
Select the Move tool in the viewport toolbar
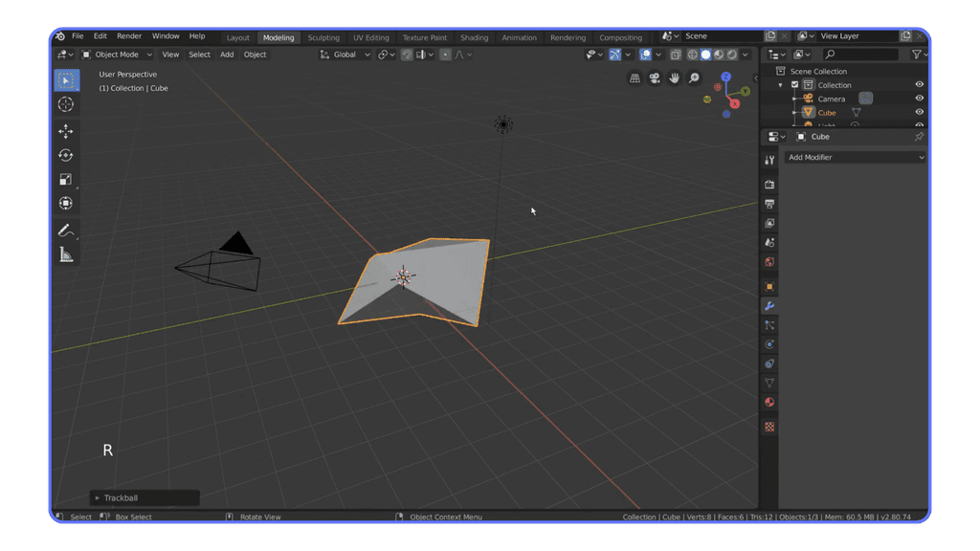(x=66, y=131)
